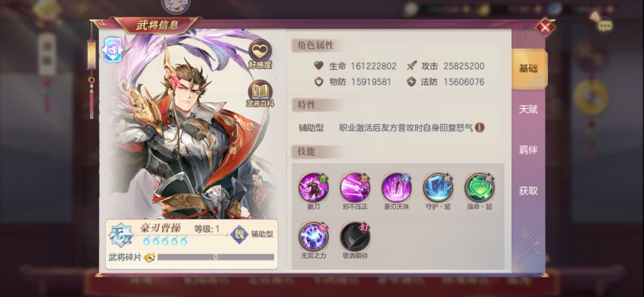Image resolution: width=644 pixels, height=297 pixels.
Task: View the 豪刃天诛 skill icon
Action: [397, 188]
